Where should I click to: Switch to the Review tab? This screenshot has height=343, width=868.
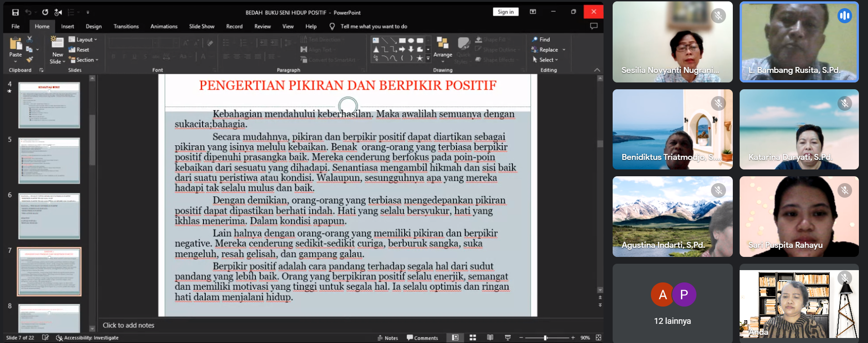point(263,26)
